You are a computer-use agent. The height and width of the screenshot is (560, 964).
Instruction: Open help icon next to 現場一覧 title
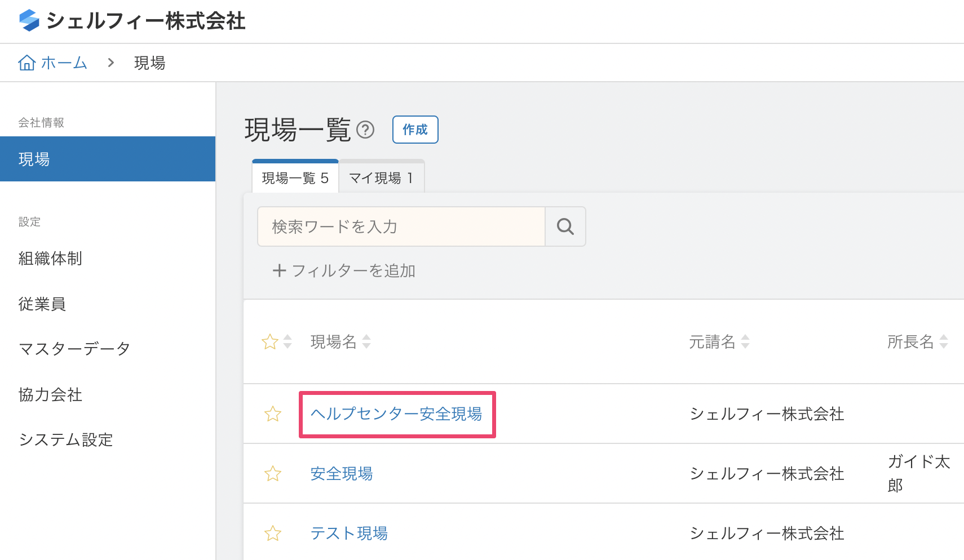pos(365,130)
